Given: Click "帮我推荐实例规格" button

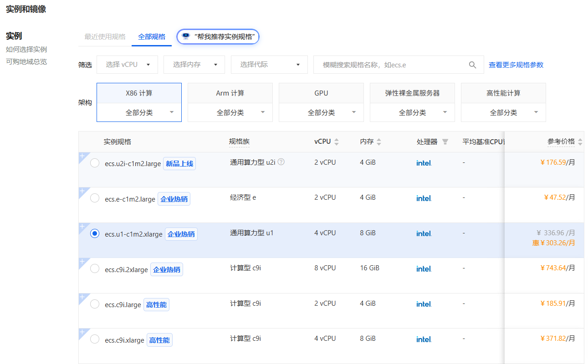Looking at the screenshot, I should click(x=218, y=37).
